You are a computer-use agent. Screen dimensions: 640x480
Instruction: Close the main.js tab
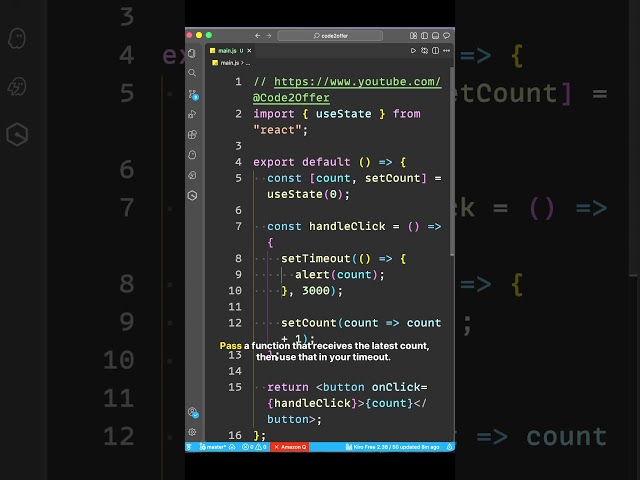[x=249, y=51]
